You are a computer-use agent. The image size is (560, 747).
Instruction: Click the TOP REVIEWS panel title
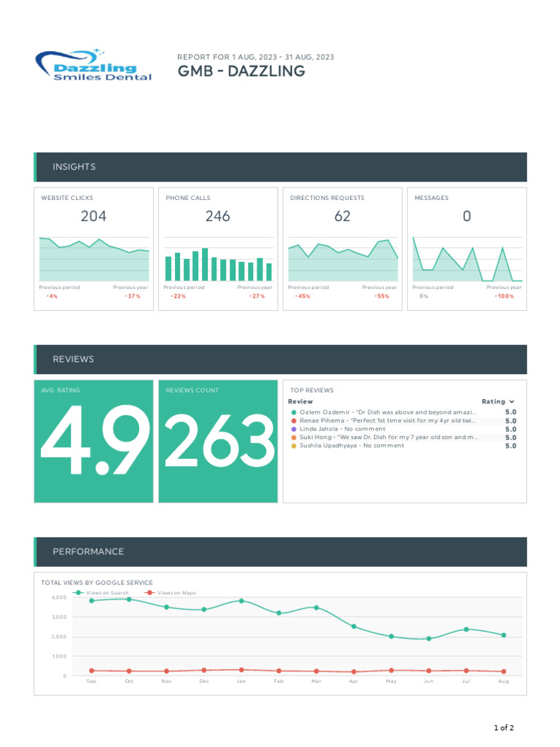312,390
